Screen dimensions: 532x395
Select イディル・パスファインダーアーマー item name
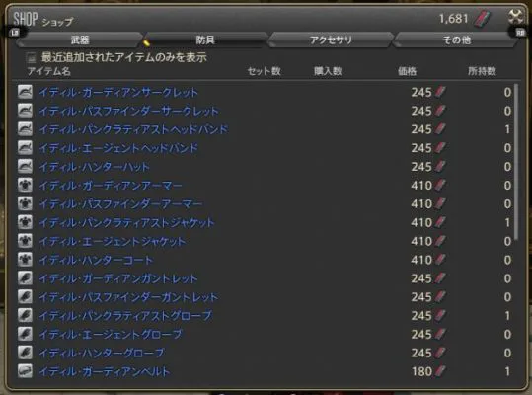pos(120,204)
